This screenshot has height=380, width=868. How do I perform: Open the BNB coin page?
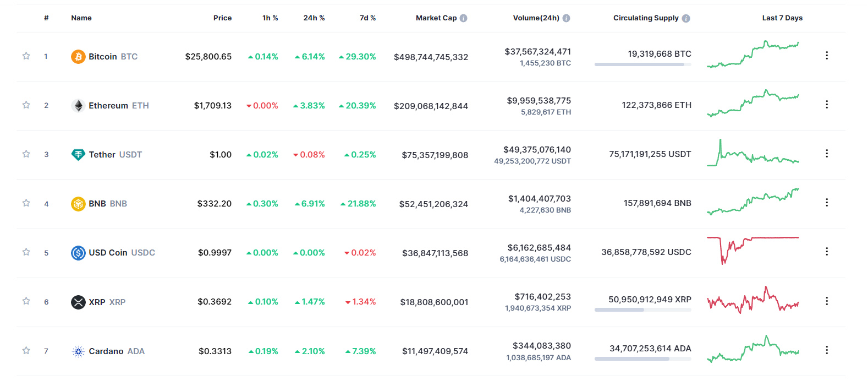click(108, 204)
